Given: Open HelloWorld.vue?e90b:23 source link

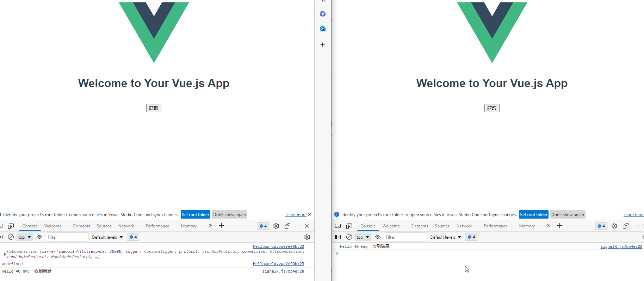Looking at the screenshot, I should 278,264.
